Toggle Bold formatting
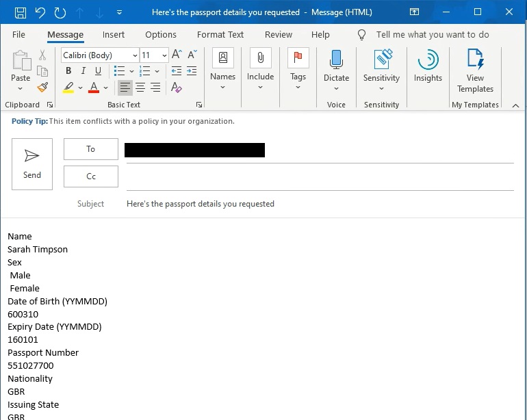 point(68,71)
